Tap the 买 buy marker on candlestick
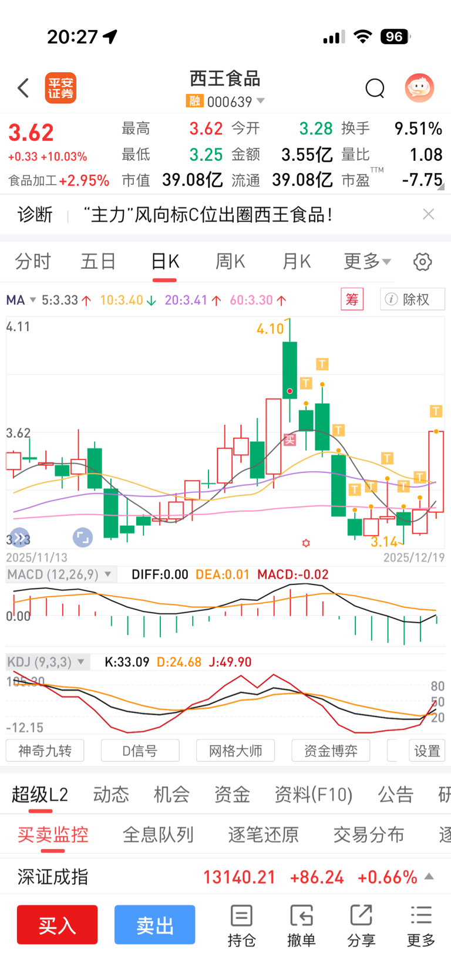Screen dimensions: 451x980 pos(290,440)
